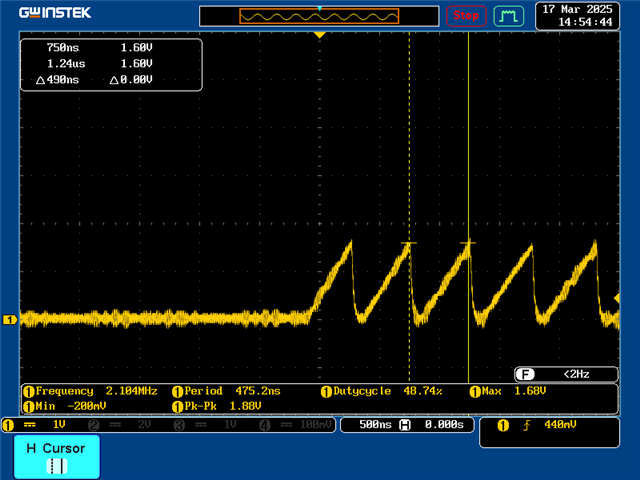
Task: Click the DC coupling symbol of channel 1
Action: click(29, 425)
